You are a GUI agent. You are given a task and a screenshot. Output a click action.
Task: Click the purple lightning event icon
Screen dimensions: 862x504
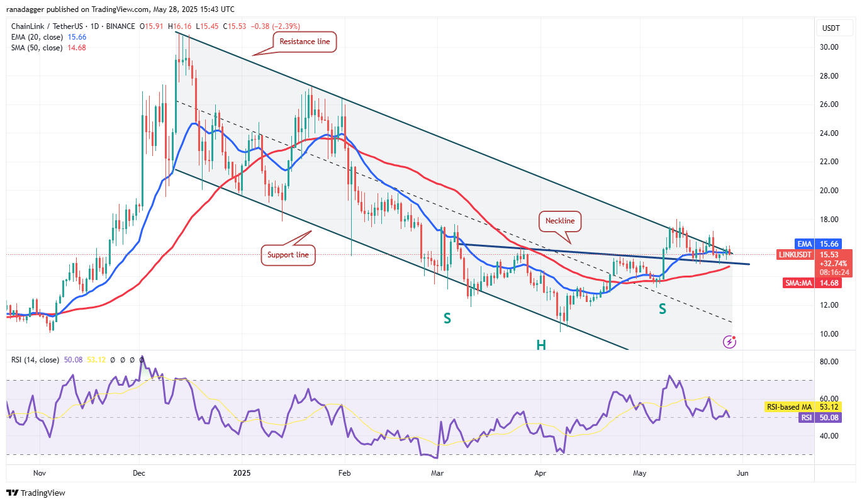point(730,342)
